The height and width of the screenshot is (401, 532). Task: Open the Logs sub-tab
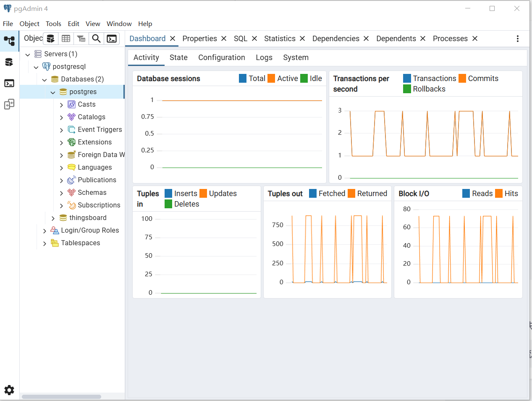pyautogui.click(x=264, y=58)
